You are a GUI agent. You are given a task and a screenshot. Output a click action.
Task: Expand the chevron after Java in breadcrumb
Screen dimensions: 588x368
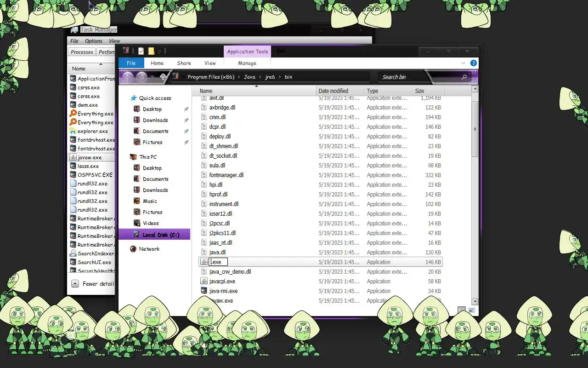coord(260,77)
